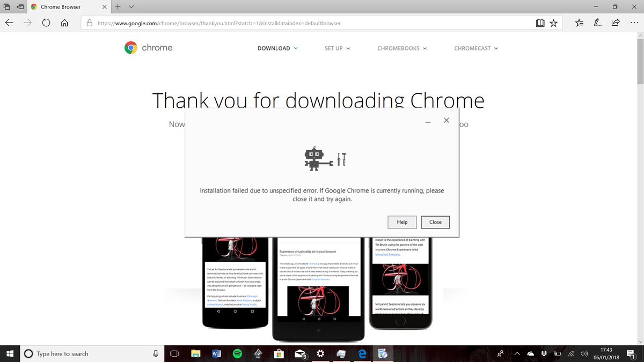Activate Cortana microphone
This screenshot has width=644, height=362.
[x=156, y=353]
